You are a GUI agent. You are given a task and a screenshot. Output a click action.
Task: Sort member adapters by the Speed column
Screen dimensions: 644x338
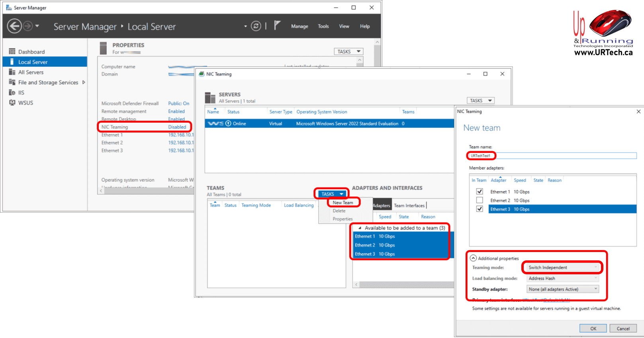pos(520,180)
